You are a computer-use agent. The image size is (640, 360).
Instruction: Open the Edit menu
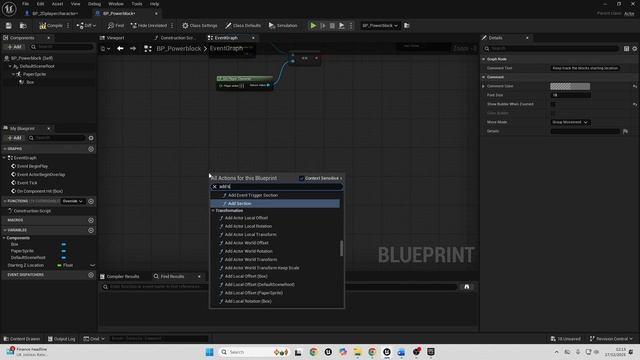pos(40,4)
